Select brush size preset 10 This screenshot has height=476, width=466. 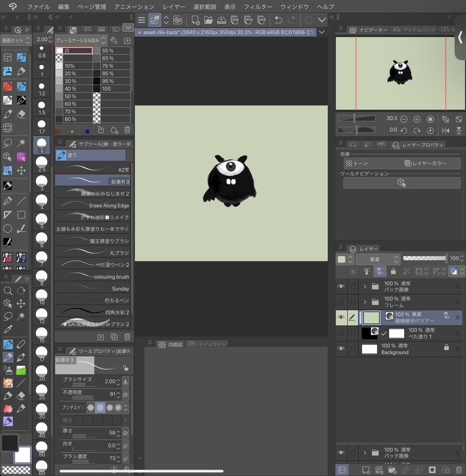[x=41, y=297]
